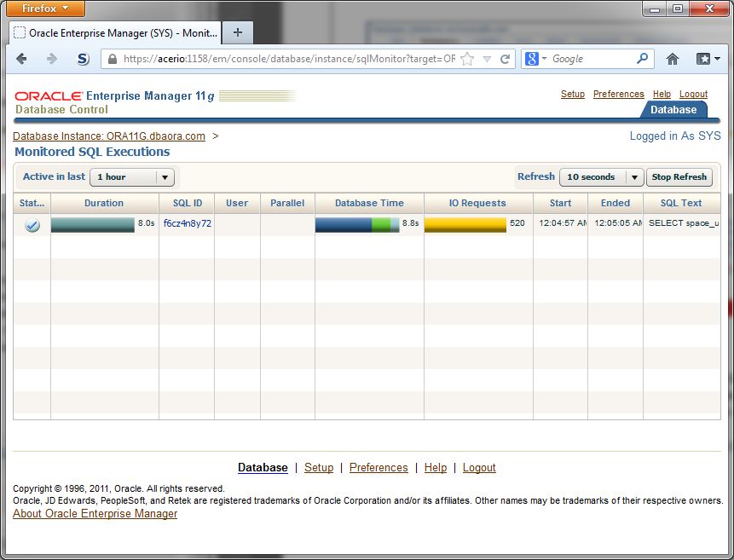Open the Active in last dropdown
The image size is (734, 560).
pos(132,177)
